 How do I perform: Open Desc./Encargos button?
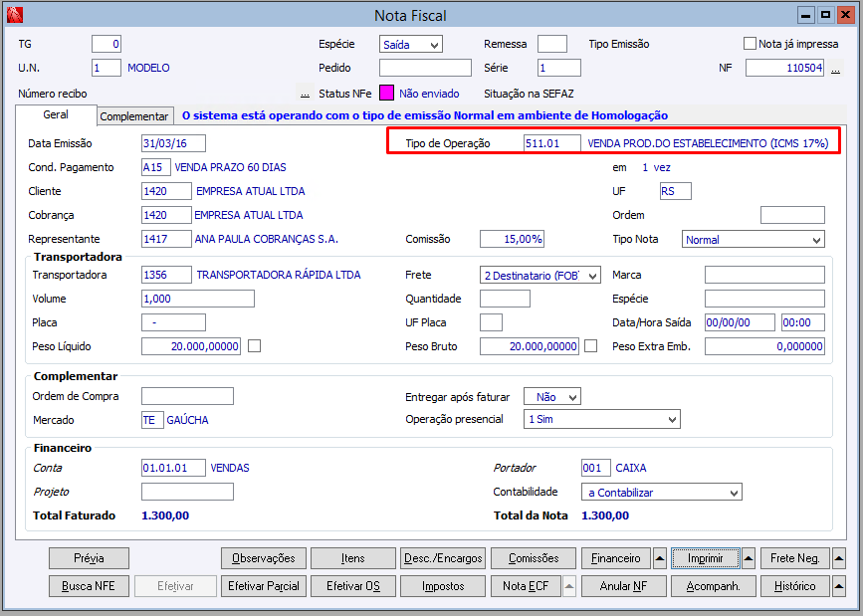pos(443,558)
